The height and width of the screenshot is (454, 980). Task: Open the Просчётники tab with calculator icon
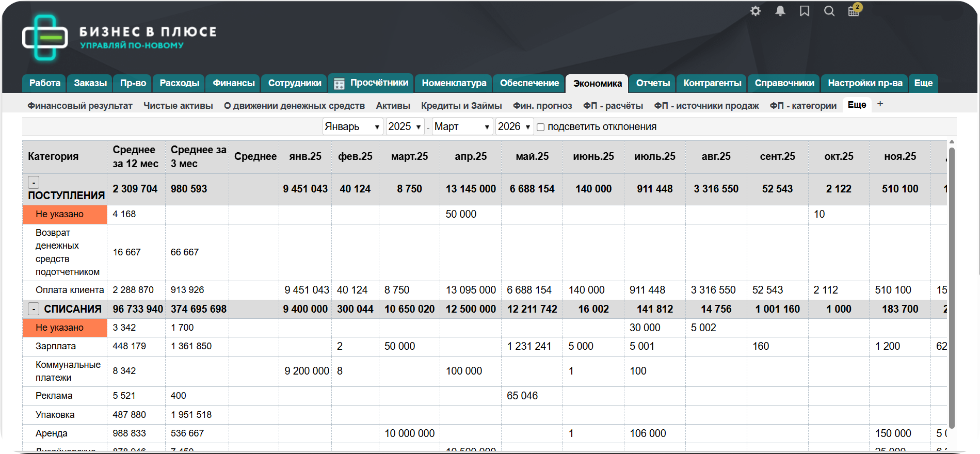coord(371,83)
